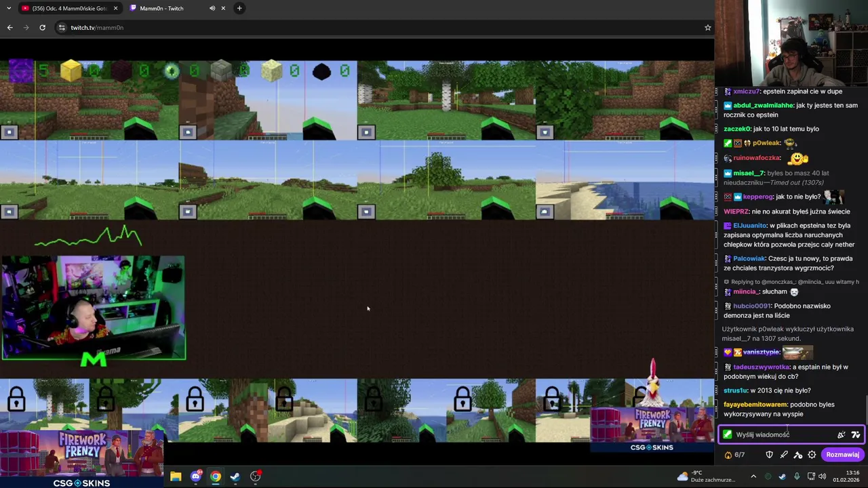Open the Replying to @monczkas_ reply reference

point(791,282)
